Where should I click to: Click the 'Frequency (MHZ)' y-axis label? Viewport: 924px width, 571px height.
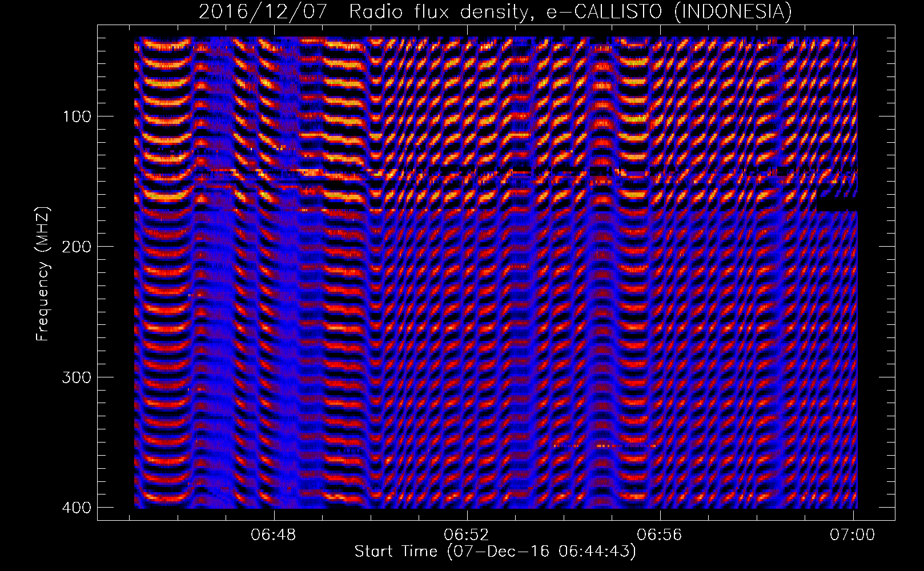click(43, 274)
